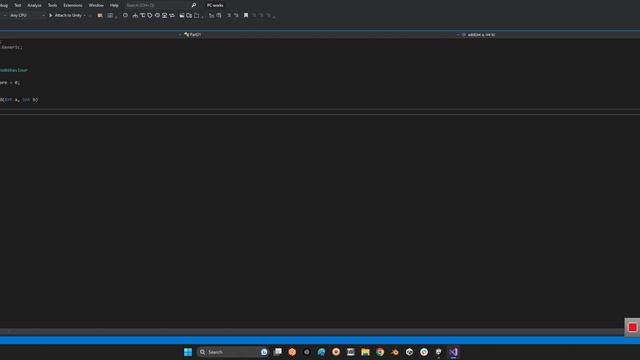Click the Attach to Unity button
The width and height of the screenshot is (640, 360).
click(65, 16)
